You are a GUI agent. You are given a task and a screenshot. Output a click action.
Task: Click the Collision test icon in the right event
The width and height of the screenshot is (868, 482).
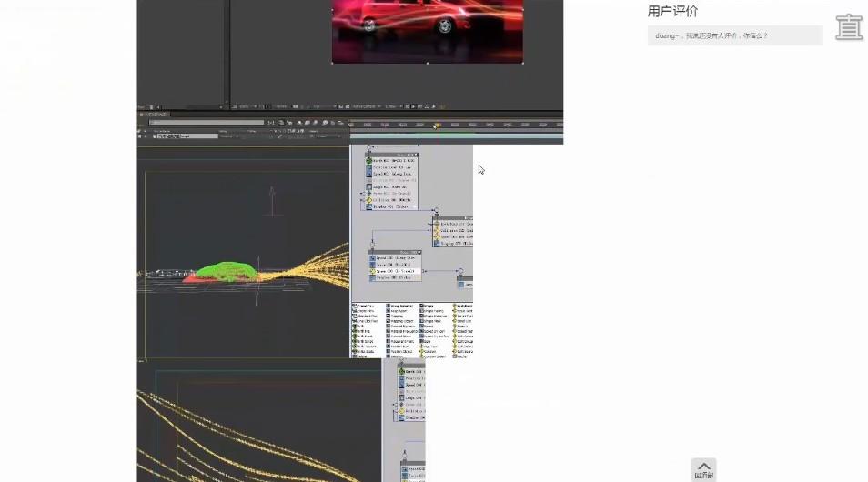pos(437,230)
